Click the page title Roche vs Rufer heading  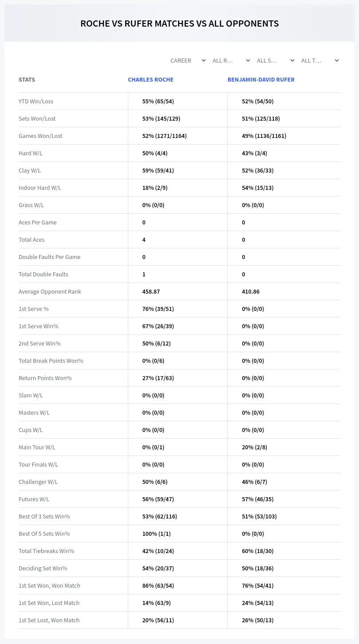tap(179, 24)
